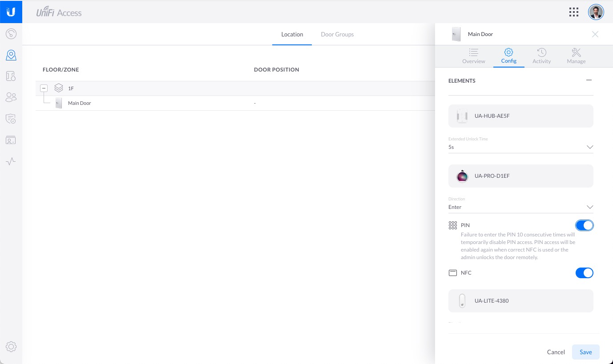Disable the PIN toggle

584,225
